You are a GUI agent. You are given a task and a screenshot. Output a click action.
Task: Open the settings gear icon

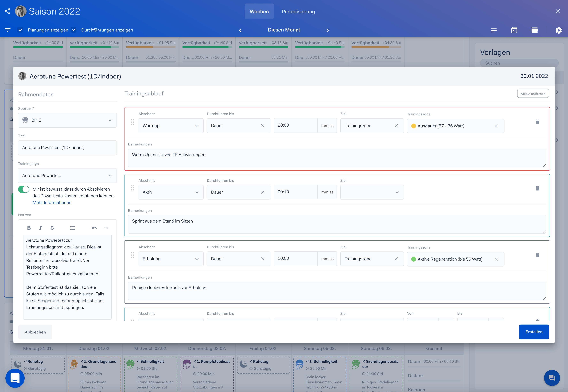(558, 30)
